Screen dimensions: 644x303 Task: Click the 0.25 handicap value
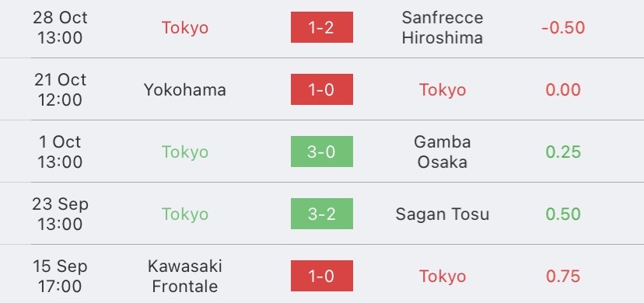(x=563, y=151)
